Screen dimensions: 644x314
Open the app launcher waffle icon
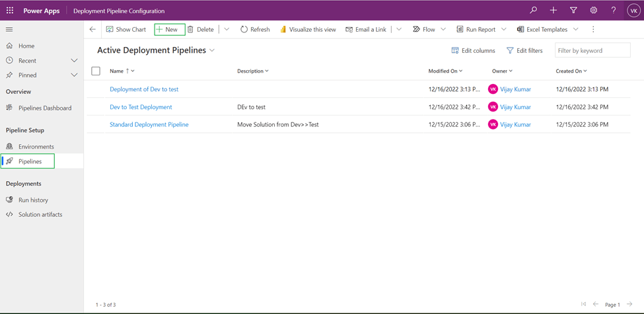click(10, 11)
